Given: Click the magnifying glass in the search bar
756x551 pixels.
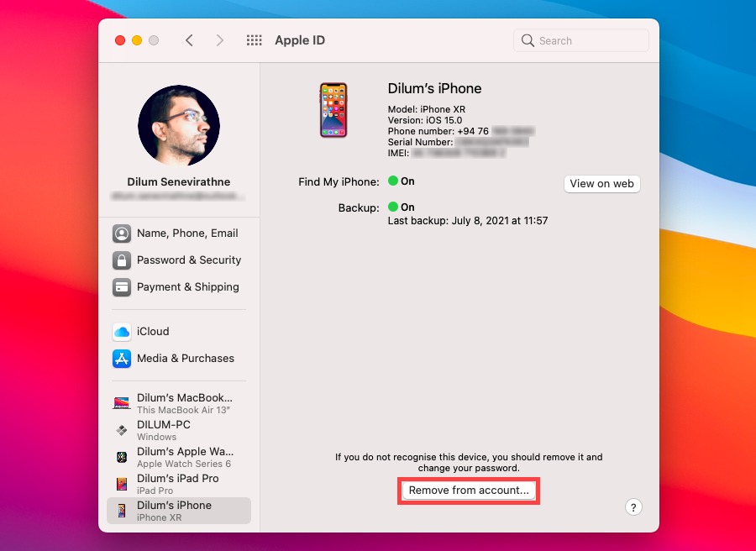Looking at the screenshot, I should (x=528, y=39).
